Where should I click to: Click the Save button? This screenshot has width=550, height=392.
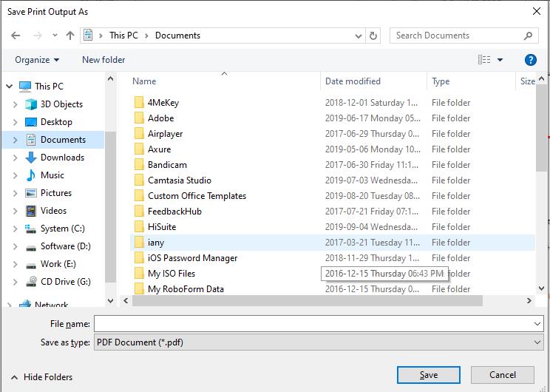coord(428,375)
